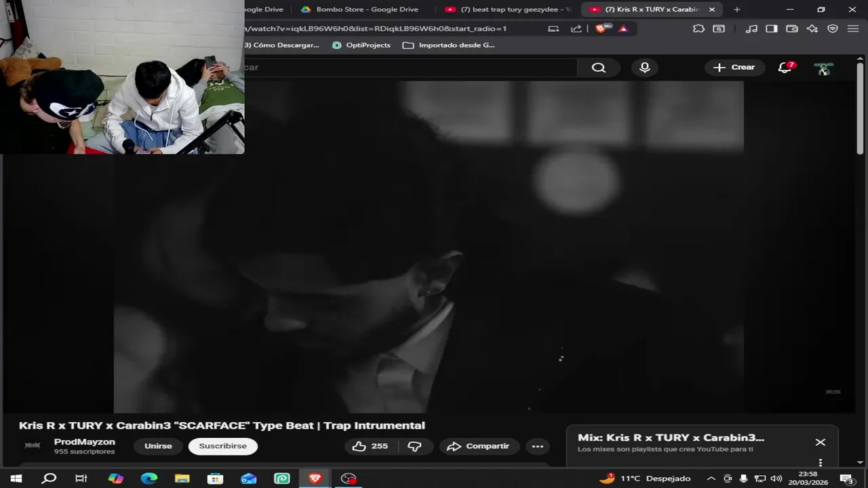The width and height of the screenshot is (868, 488).
Task: Switch to the Brave browser taskbar icon
Action: coord(315,479)
